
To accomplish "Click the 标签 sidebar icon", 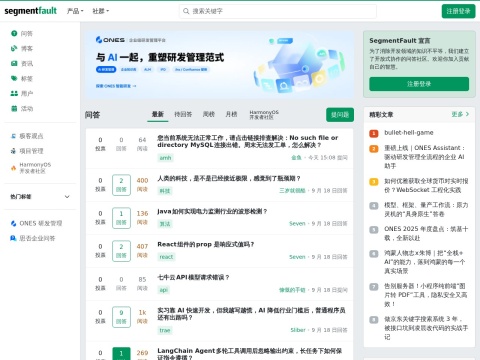I will coord(14,78).
